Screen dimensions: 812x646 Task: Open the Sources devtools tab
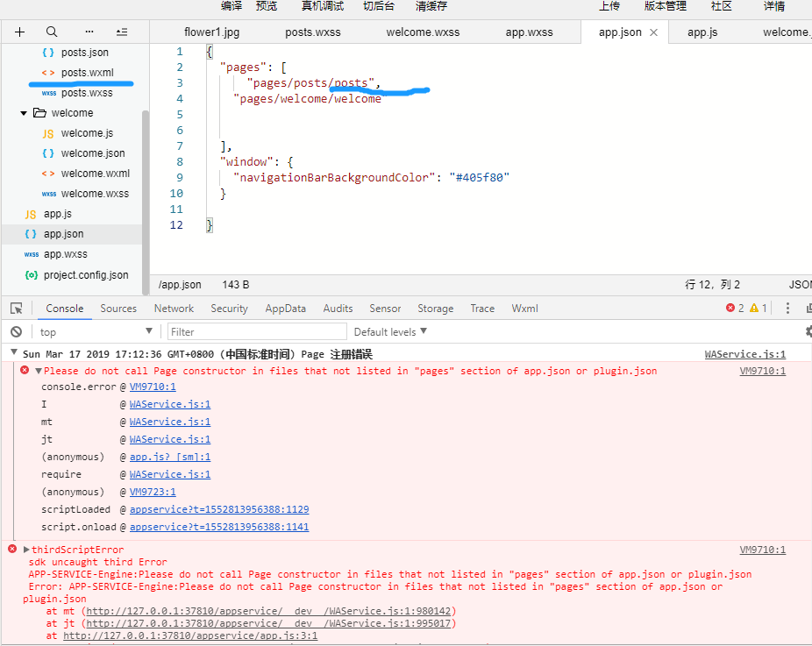click(x=118, y=309)
